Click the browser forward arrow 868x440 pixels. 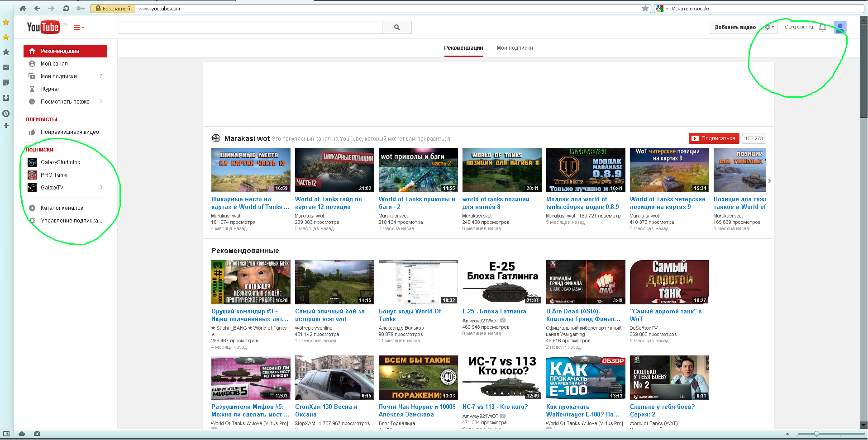51,9
